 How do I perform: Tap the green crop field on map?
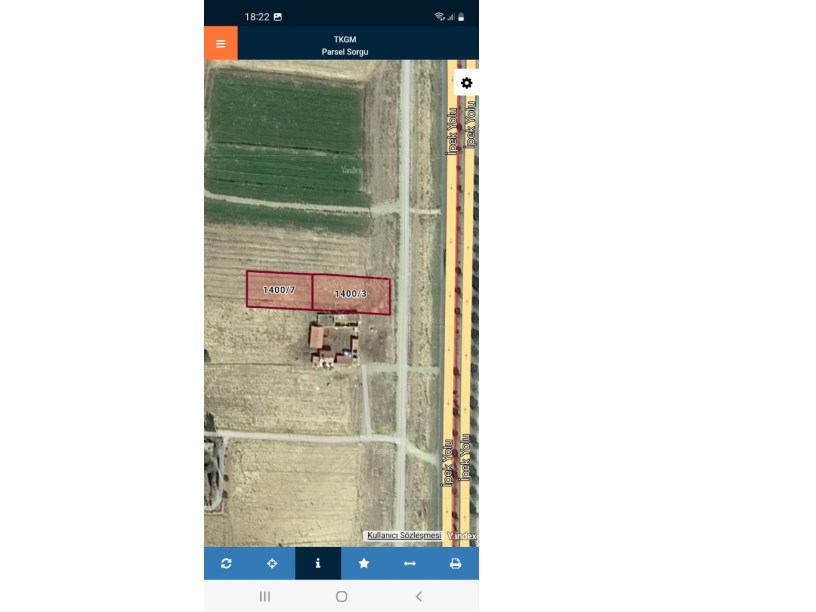pyautogui.click(x=285, y=112)
